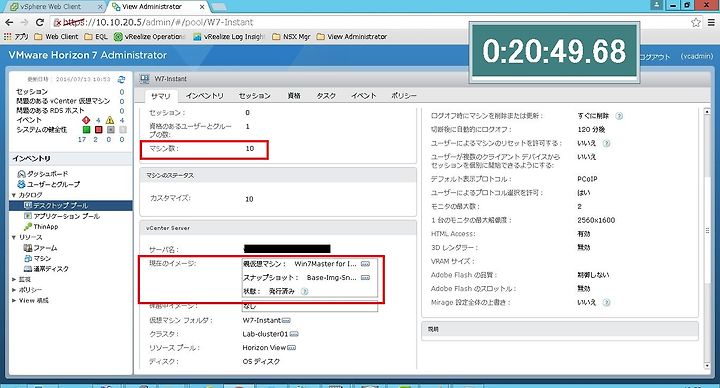The image size is (720, 388).
Task: Open NSX Mgr bookmark folder
Action: (291, 37)
